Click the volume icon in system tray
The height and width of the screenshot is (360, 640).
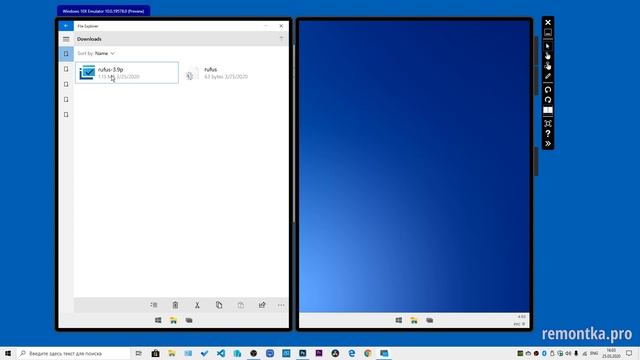click(568, 353)
